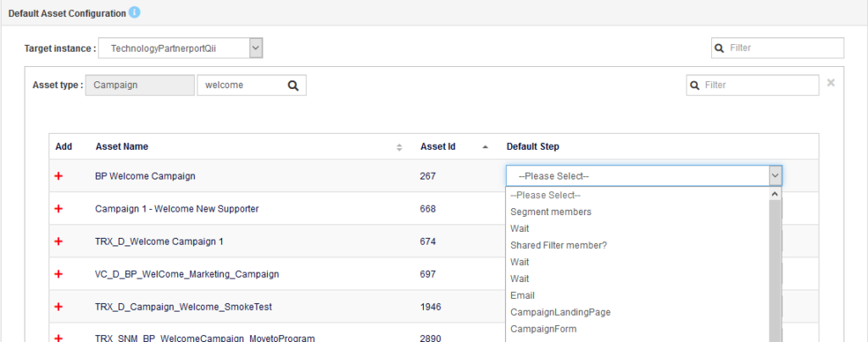Add Campaign 1 - Welcome New Supporter
The image size is (868, 342).
[x=58, y=209]
